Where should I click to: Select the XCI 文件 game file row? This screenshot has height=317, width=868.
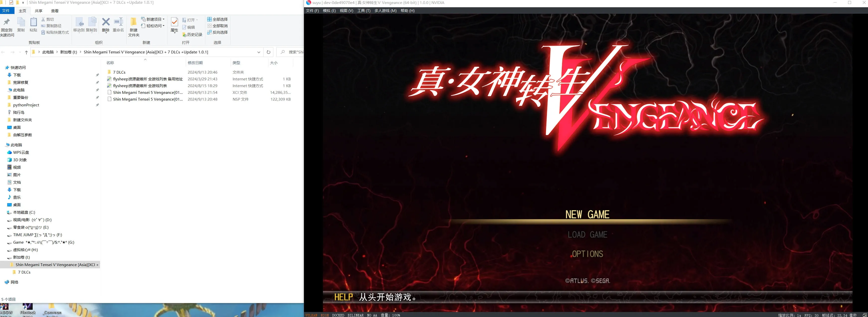click(x=199, y=92)
